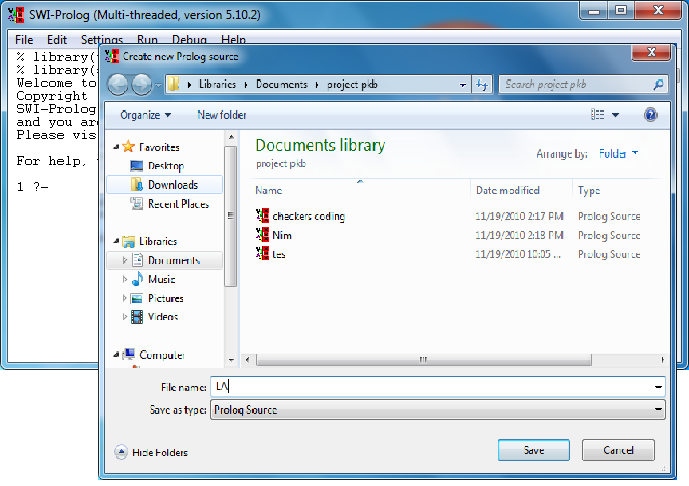Select the Nim file

click(x=282, y=236)
